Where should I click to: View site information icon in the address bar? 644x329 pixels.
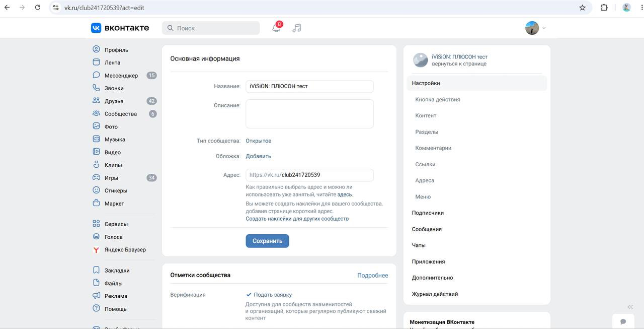(56, 8)
